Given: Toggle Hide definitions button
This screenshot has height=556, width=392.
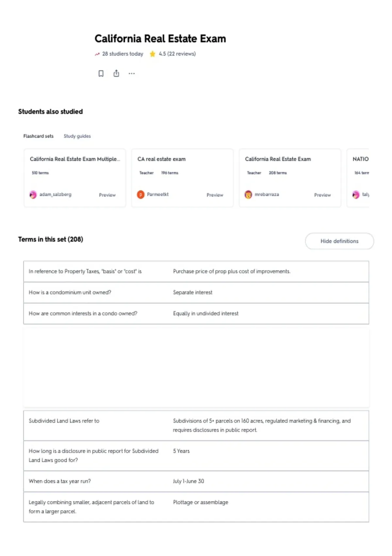Looking at the screenshot, I should coord(339,241).
